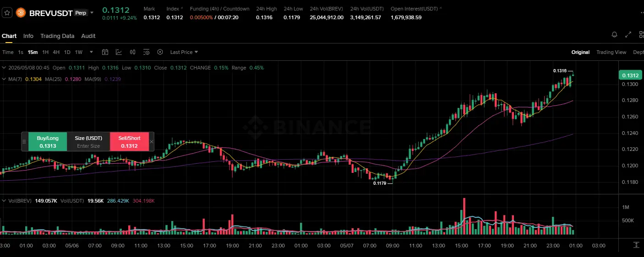Open Open Interest(USDT) info caret

pos(441,9)
